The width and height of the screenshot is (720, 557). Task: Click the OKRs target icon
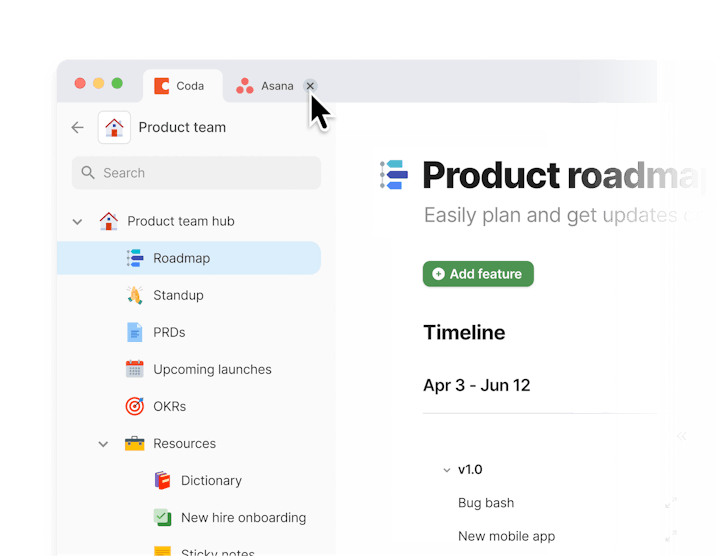(134, 406)
